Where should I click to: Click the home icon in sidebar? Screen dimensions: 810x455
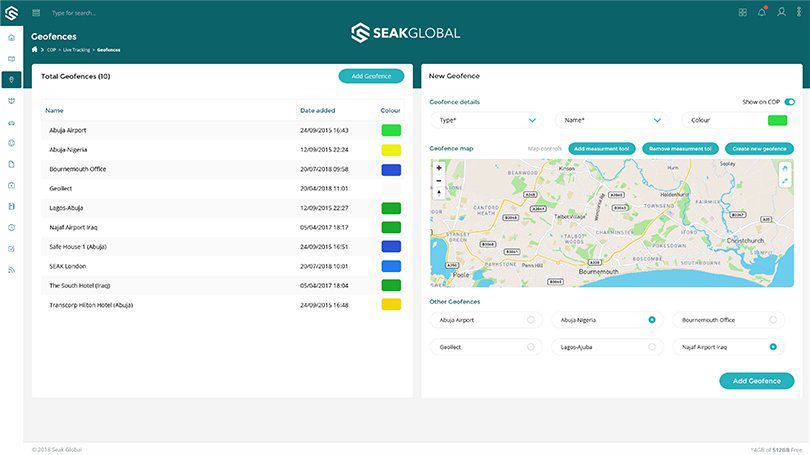point(11,37)
